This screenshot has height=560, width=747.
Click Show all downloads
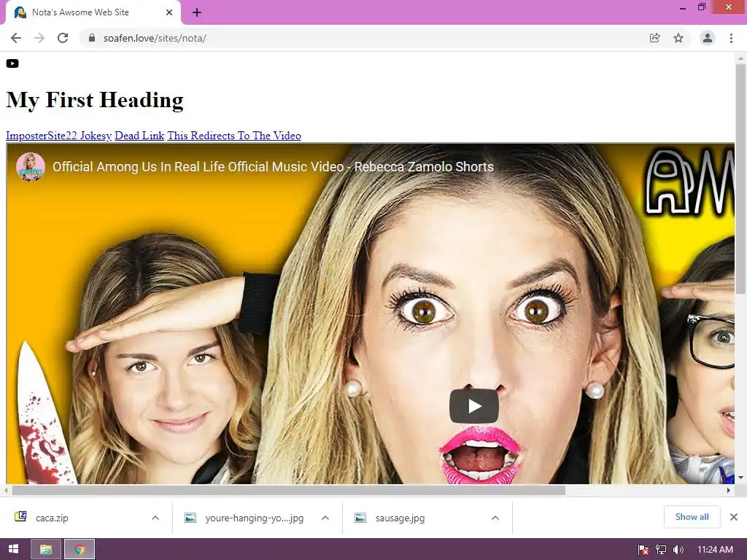pyautogui.click(x=692, y=517)
